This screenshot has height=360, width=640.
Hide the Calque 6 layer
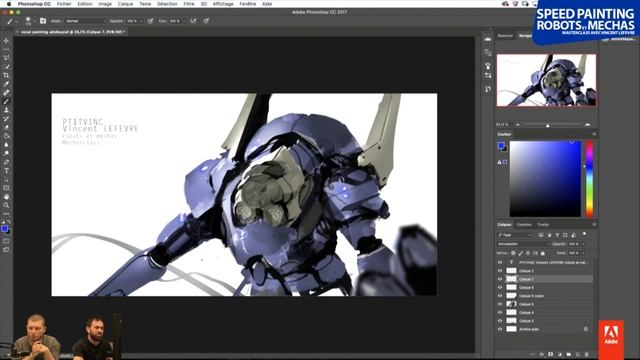[x=500, y=287]
